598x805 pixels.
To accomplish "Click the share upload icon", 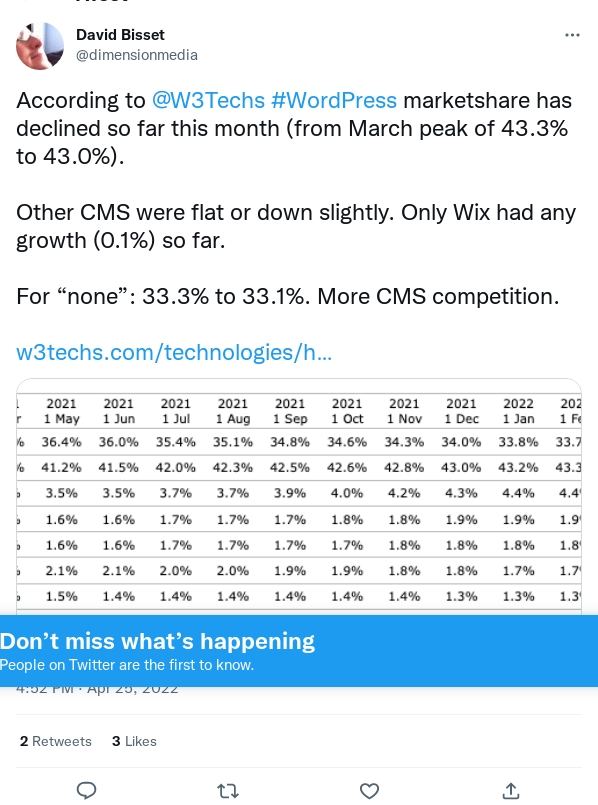I will tap(510, 791).
